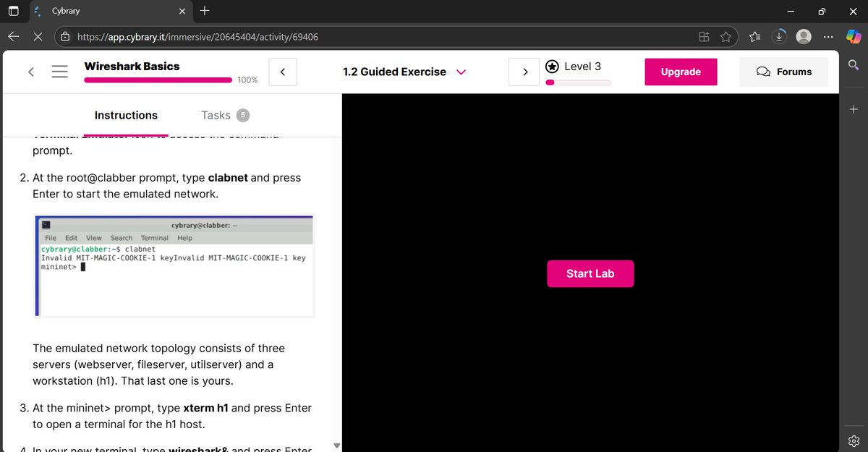Open the browser downloads panel
868x452 pixels.
coord(779,36)
